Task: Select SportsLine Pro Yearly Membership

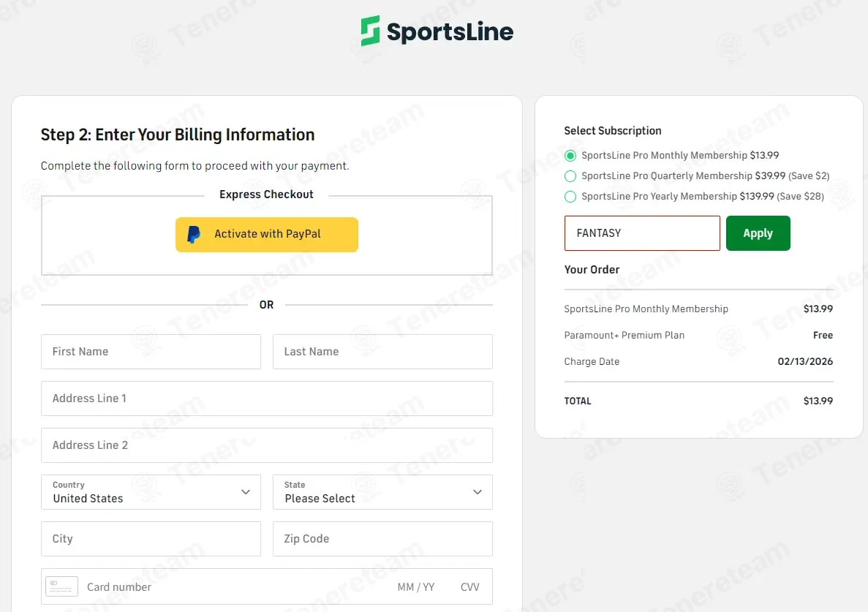Action: tap(570, 197)
